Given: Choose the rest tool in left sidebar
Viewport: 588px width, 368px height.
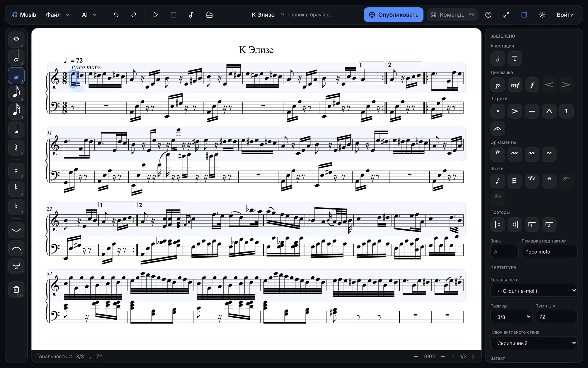Looking at the screenshot, I should tap(16, 147).
